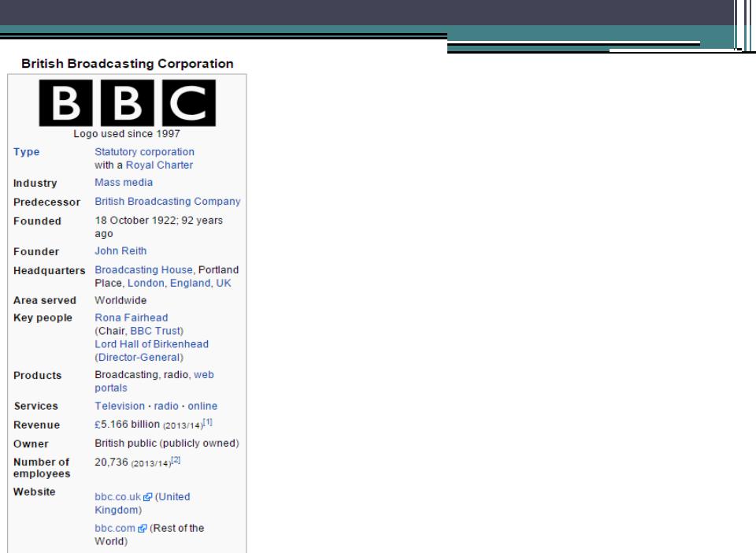
Task: Click the pound sign currency link
Action: click(x=98, y=425)
